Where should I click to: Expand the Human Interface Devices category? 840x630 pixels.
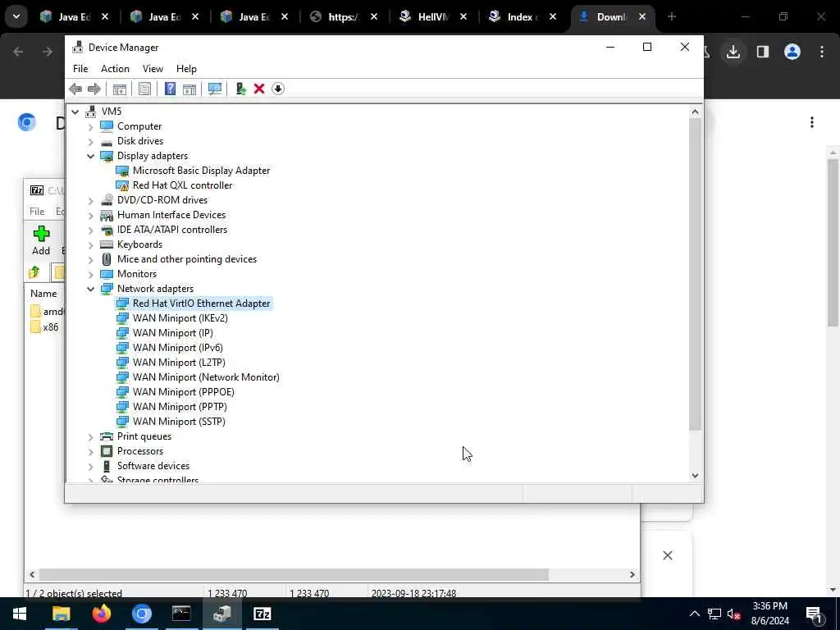(90, 216)
